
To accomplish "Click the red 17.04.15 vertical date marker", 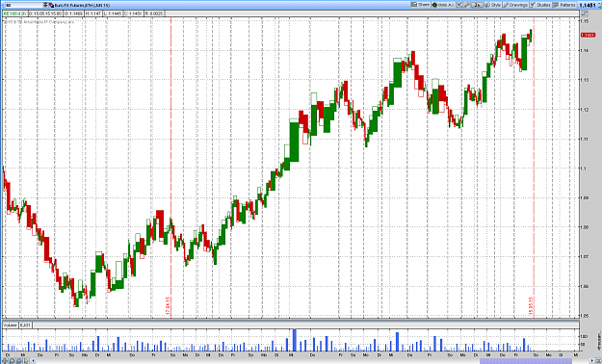I will point(168,305).
